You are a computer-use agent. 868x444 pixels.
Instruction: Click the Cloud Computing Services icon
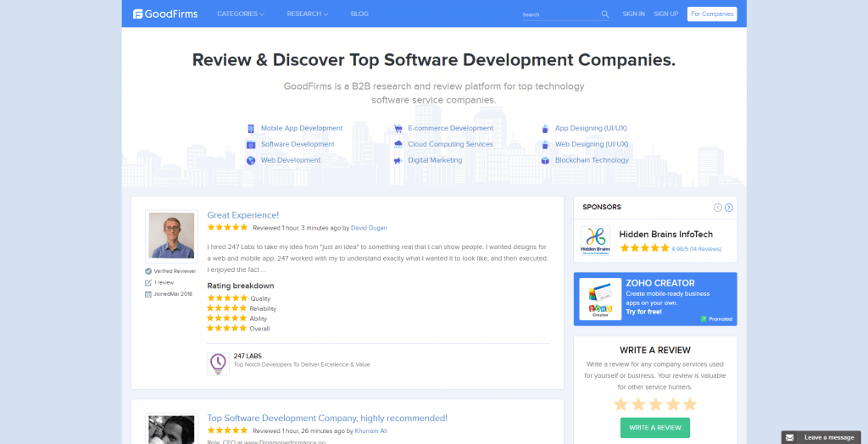click(x=398, y=145)
